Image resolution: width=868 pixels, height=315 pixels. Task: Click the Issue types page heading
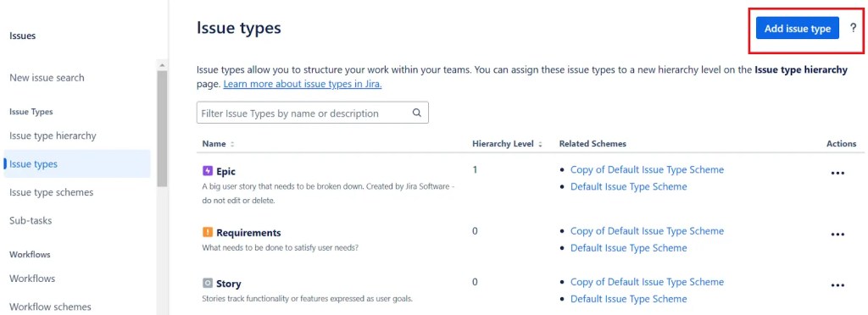238,28
